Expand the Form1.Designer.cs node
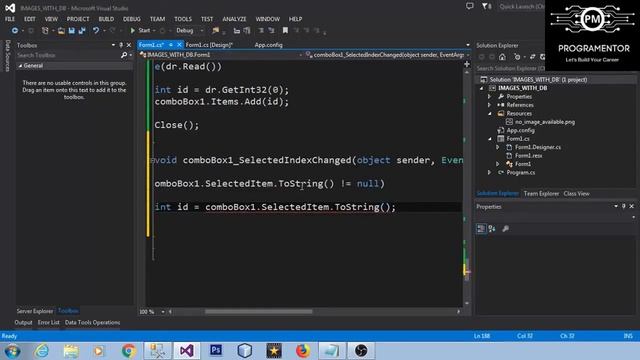Image resolution: width=640 pixels, height=360 pixels. pos(498,147)
